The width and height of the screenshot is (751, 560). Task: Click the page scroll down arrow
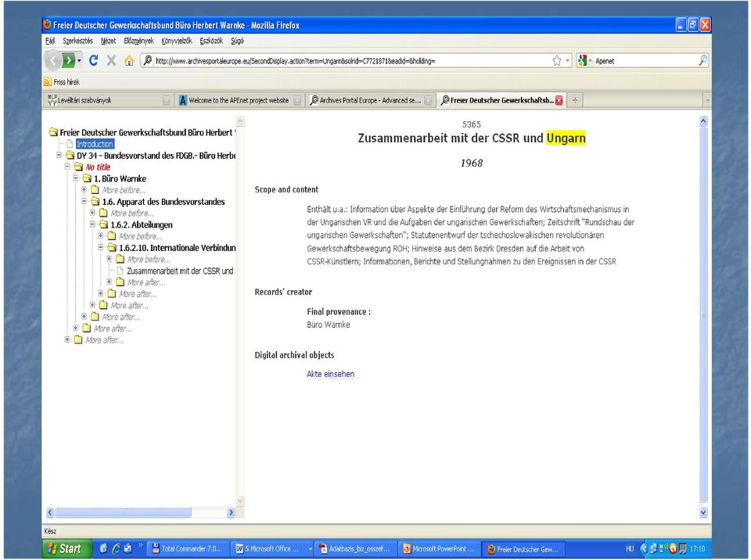click(703, 512)
